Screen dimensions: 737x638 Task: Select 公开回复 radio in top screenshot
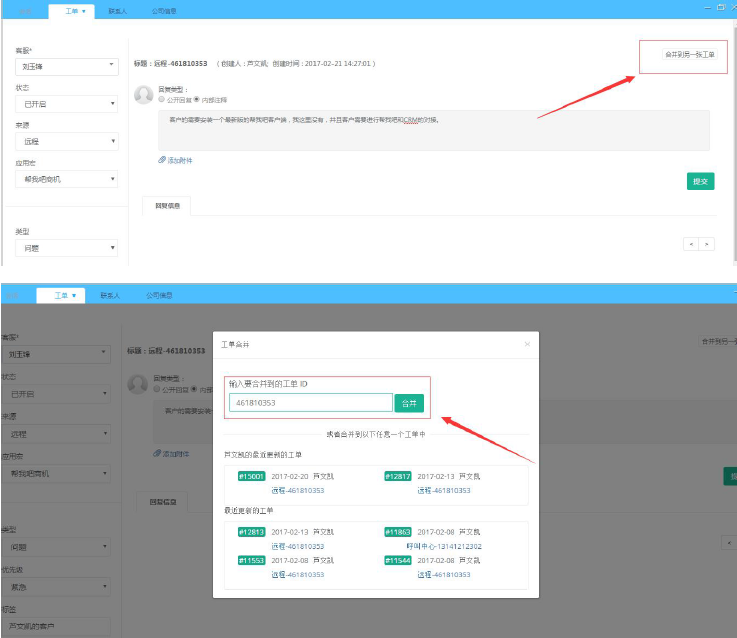pos(162,99)
